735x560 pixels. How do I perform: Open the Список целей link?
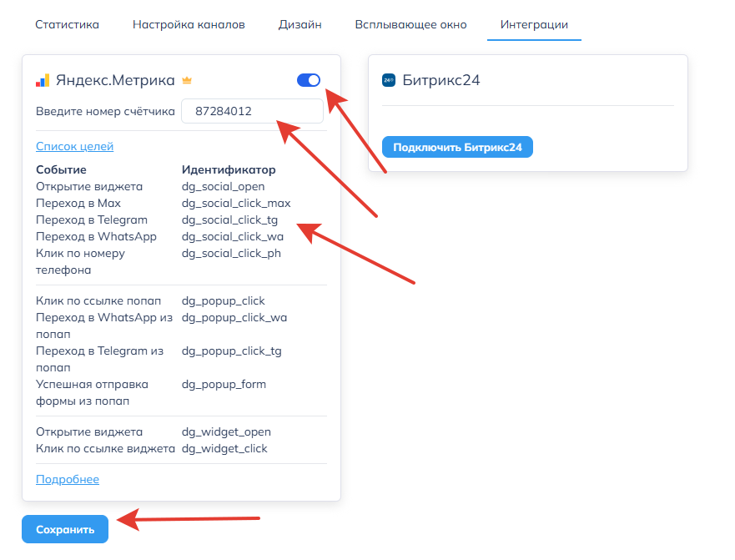point(74,147)
